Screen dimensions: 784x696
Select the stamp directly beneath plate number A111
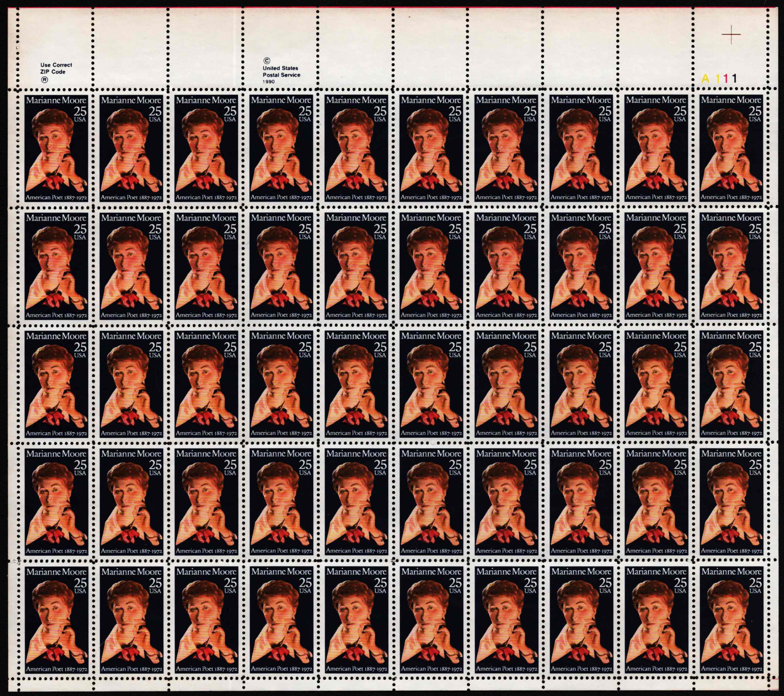pyautogui.click(x=731, y=148)
